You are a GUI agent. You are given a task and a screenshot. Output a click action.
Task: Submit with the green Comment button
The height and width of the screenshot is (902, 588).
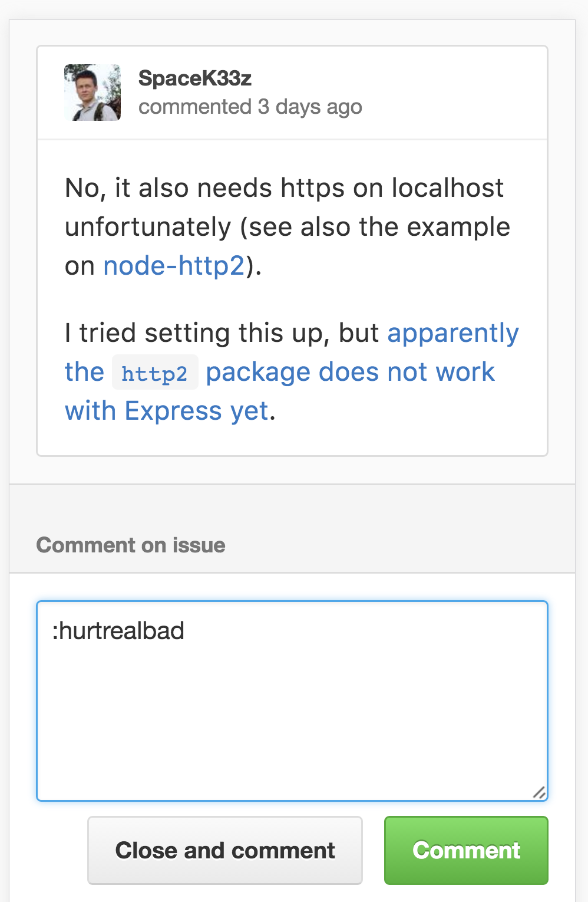[x=466, y=850]
